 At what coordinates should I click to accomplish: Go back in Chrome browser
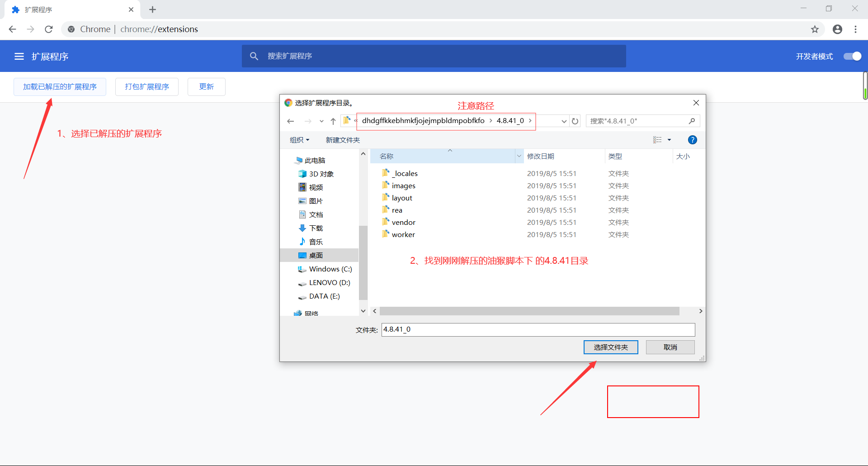13,29
